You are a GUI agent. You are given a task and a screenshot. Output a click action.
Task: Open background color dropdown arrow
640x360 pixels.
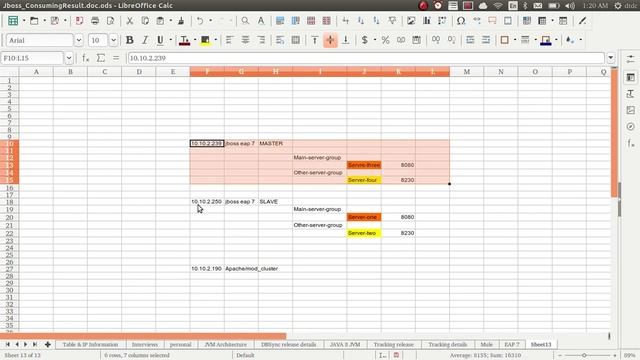pos(216,40)
